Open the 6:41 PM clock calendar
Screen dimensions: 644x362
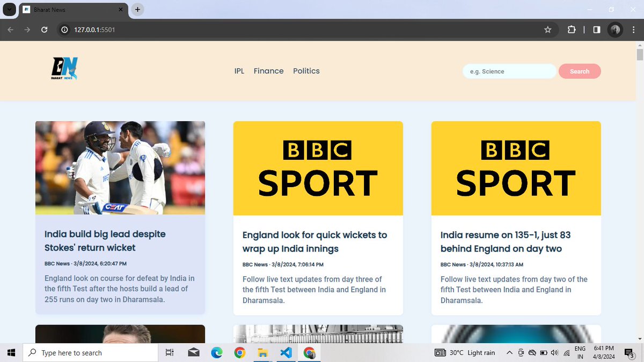(604, 352)
